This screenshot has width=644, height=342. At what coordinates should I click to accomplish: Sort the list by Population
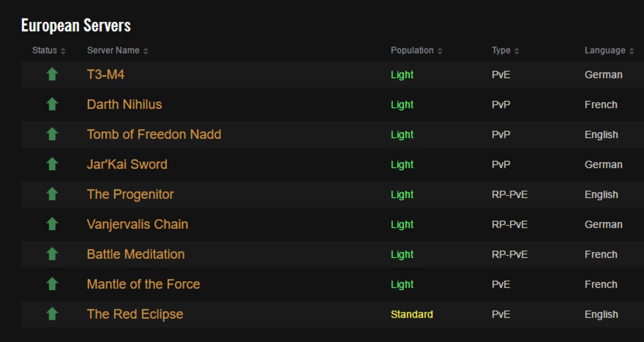tap(416, 50)
